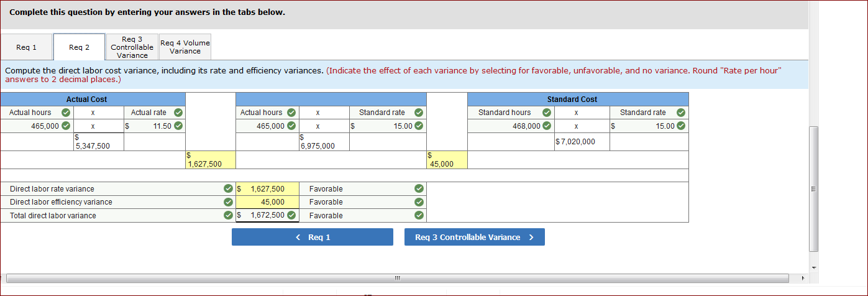Click the horizontal scrollbar right arrow
Image resolution: width=868 pixels, height=296 pixels.
pos(802,278)
